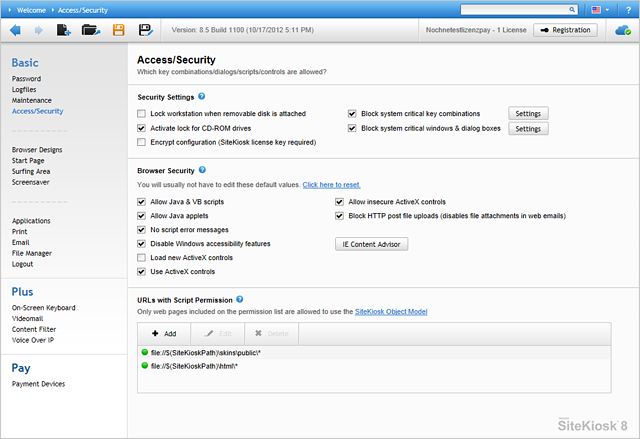This screenshot has height=439, width=640.
Task: Click the search input field
Action: pos(518,9)
